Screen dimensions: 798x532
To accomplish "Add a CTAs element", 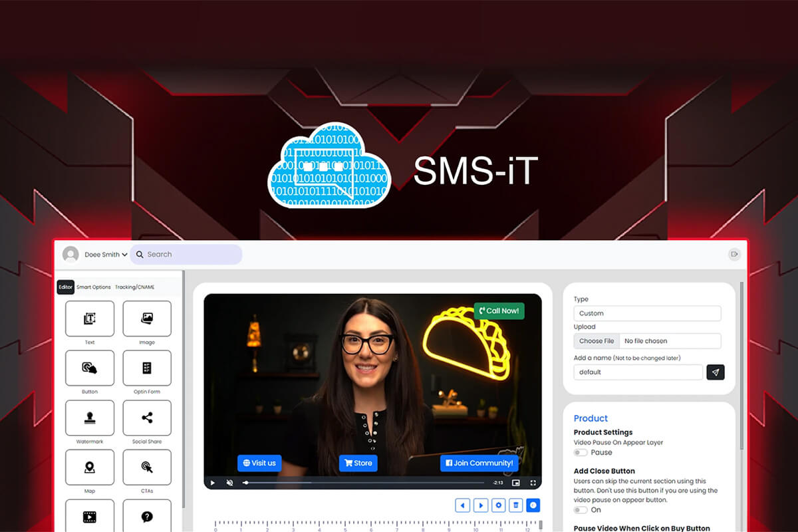I will click(x=147, y=467).
